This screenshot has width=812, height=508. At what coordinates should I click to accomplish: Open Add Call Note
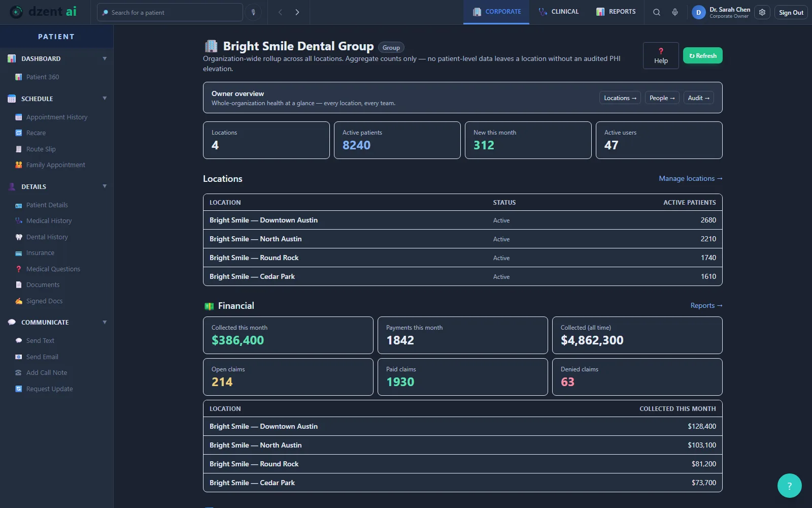46,372
